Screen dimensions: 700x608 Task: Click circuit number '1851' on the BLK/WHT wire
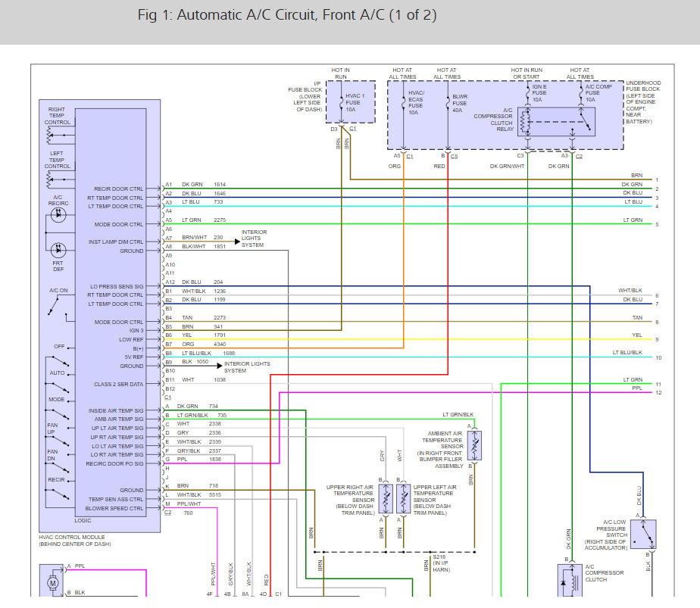point(220,246)
